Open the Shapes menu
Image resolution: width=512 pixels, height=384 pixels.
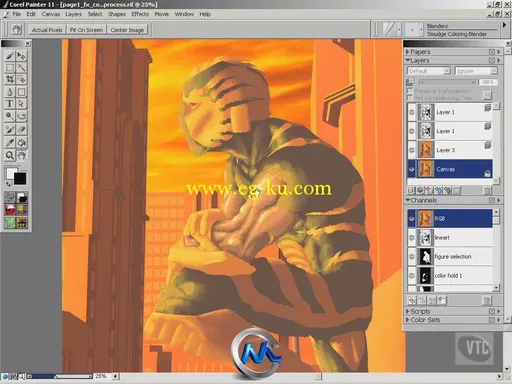pyautogui.click(x=117, y=14)
